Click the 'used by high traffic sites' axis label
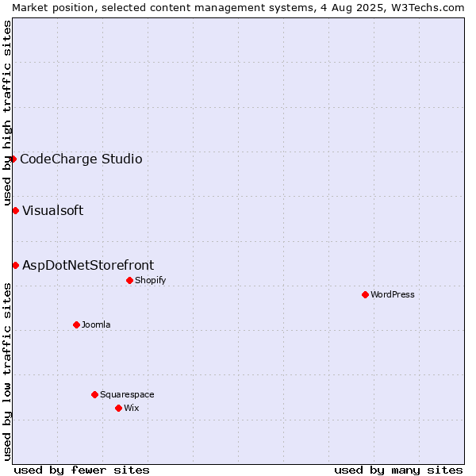The height and width of the screenshot is (476, 476). tap(6, 113)
